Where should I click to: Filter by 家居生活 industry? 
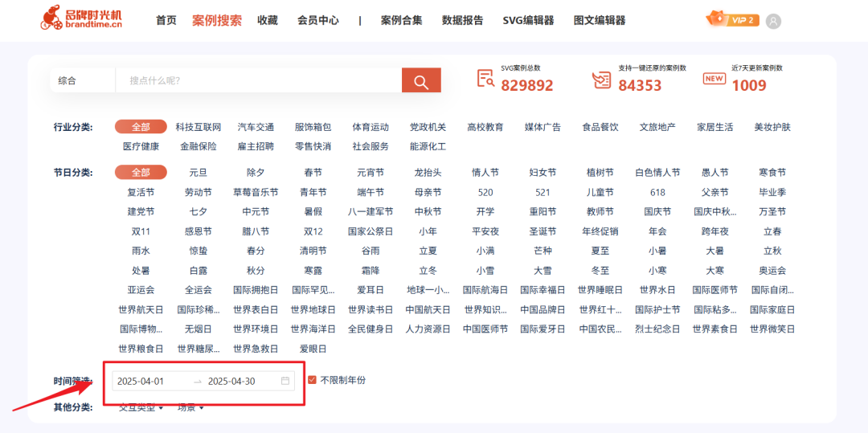pyautogui.click(x=714, y=127)
